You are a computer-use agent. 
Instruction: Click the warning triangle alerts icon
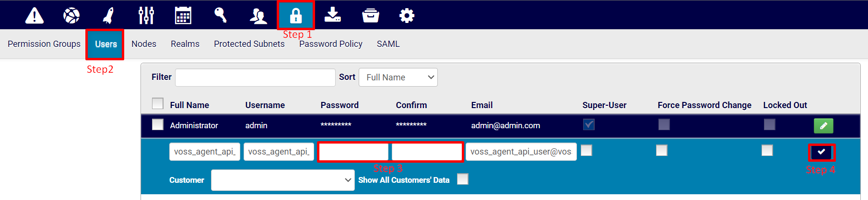pos(35,15)
